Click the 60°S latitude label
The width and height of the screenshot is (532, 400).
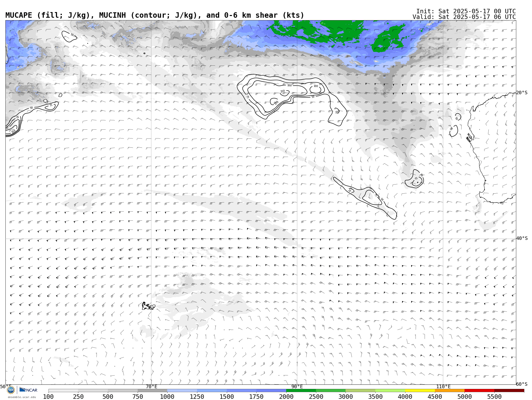pos(522,384)
